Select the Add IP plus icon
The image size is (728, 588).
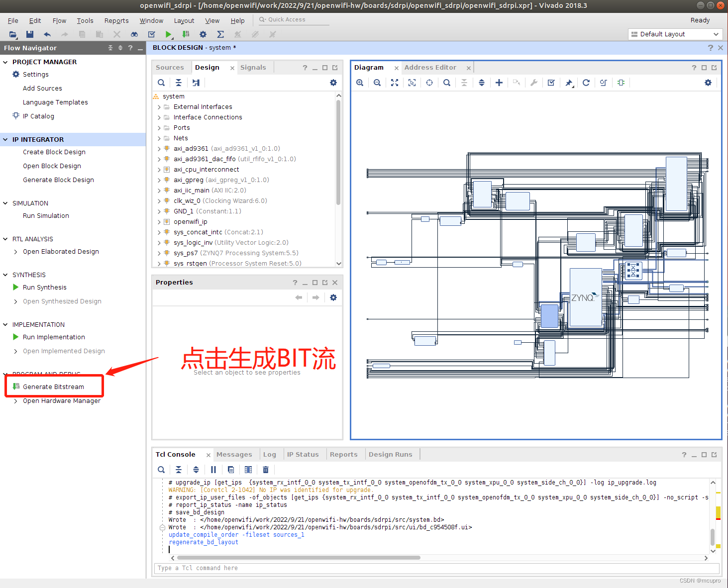[x=499, y=83]
